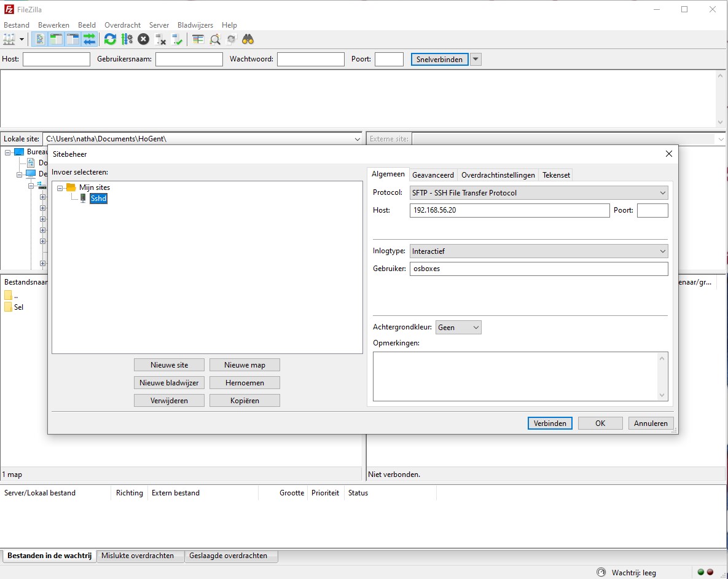
Task: Toggle local directory tree display icon
Action: pos(56,39)
